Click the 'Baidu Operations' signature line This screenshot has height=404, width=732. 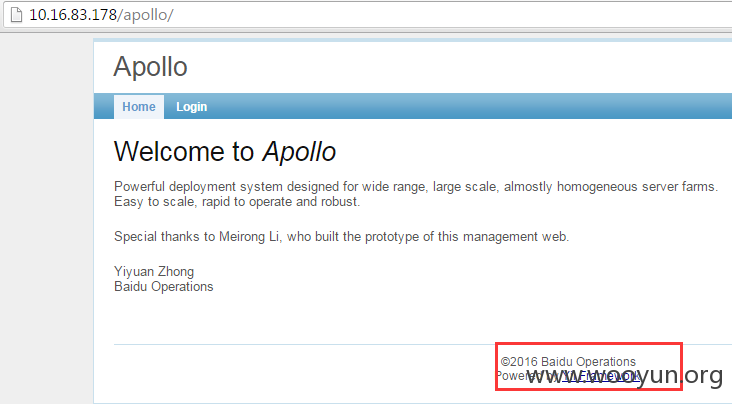(x=163, y=286)
